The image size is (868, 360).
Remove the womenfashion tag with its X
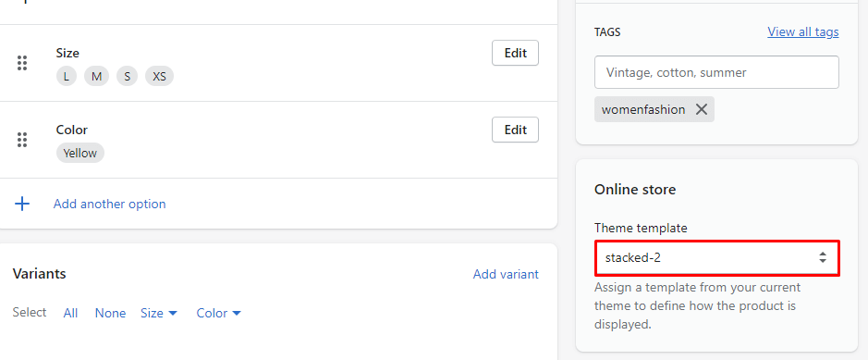pyautogui.click(x=702, y=109)
